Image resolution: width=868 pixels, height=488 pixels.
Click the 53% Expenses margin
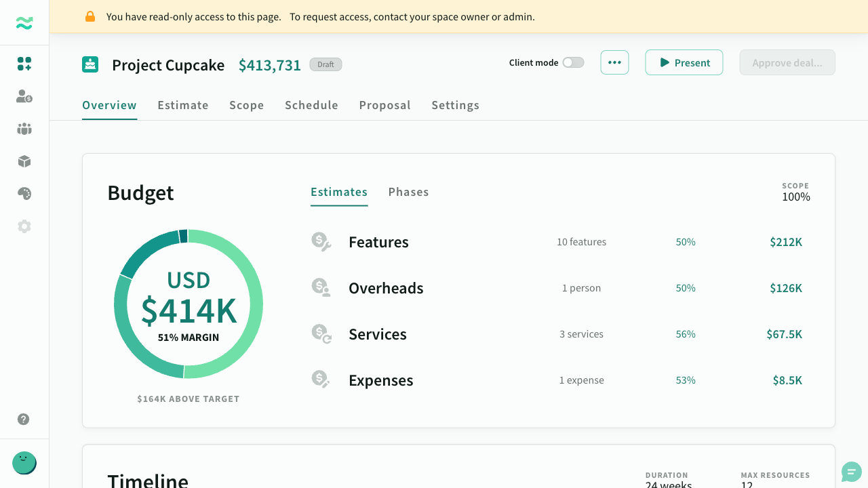(x=686, y=380)
